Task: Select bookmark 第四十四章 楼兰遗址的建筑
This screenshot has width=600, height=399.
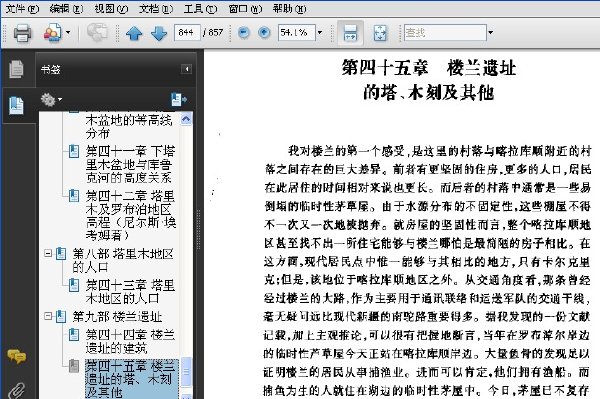Action: click(x=130, y=341)
